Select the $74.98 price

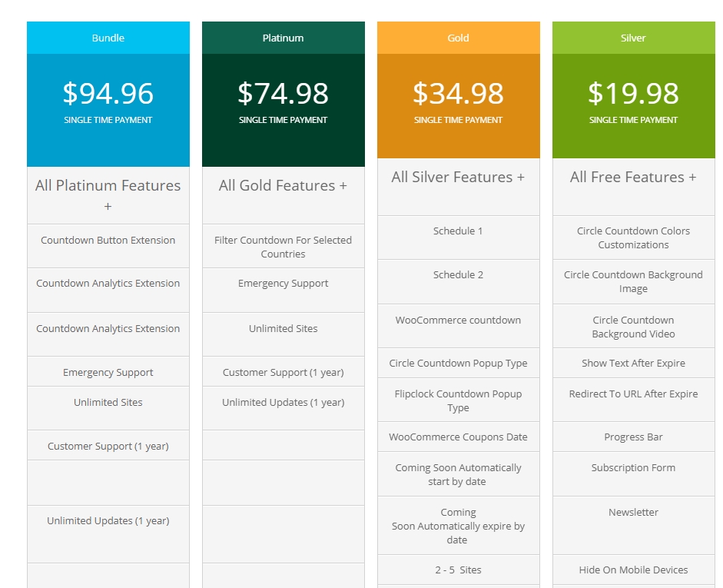click(x=283, y=93)
